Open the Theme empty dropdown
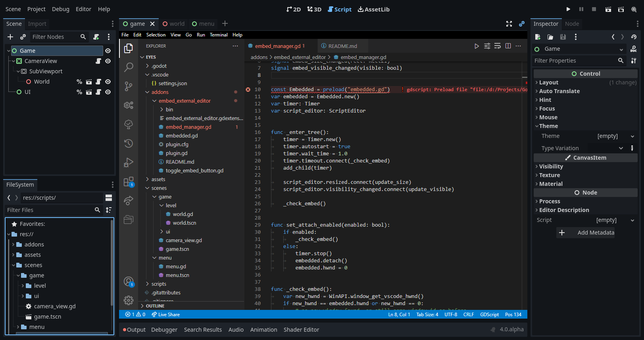Screen dimensions: 644x340 pos(615,136)
